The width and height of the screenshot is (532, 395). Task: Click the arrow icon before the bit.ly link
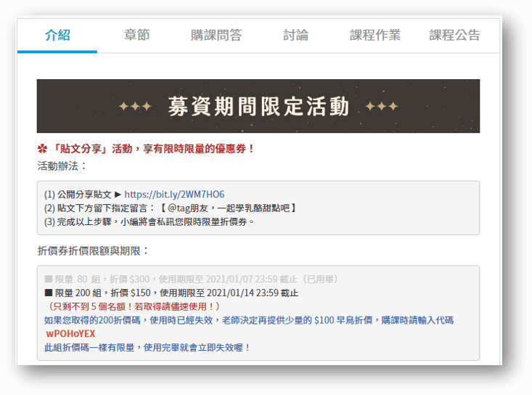click(x=118, y=195)
